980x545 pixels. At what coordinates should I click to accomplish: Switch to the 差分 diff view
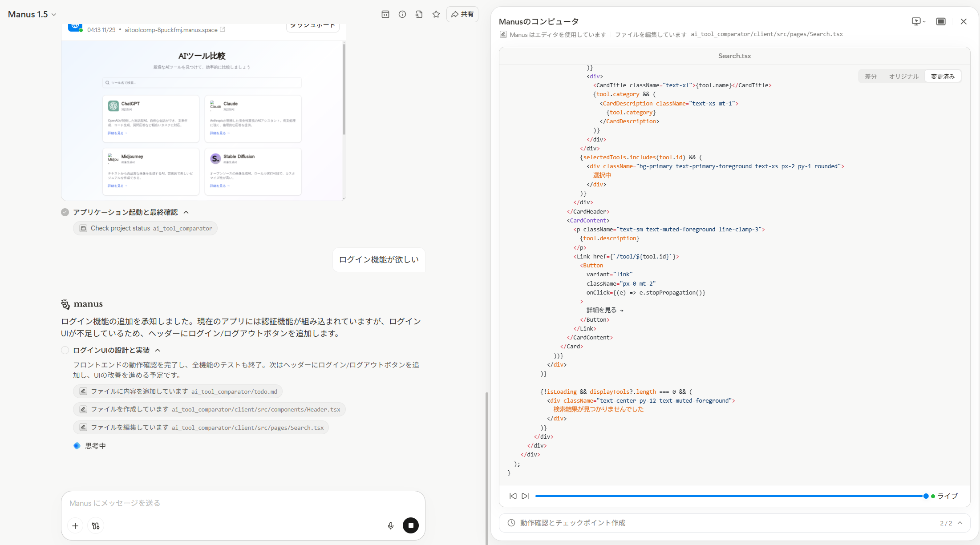(871, 77)
